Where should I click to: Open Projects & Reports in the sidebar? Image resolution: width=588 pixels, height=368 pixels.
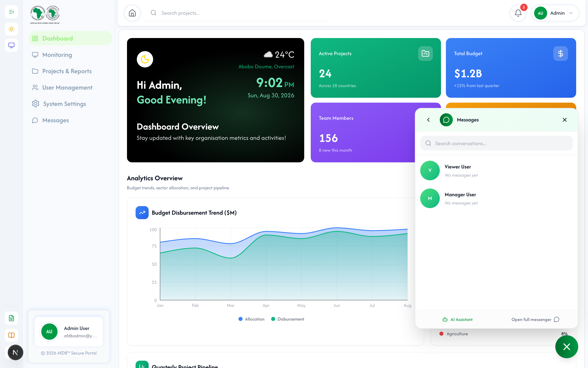click(x=70, y=71)
